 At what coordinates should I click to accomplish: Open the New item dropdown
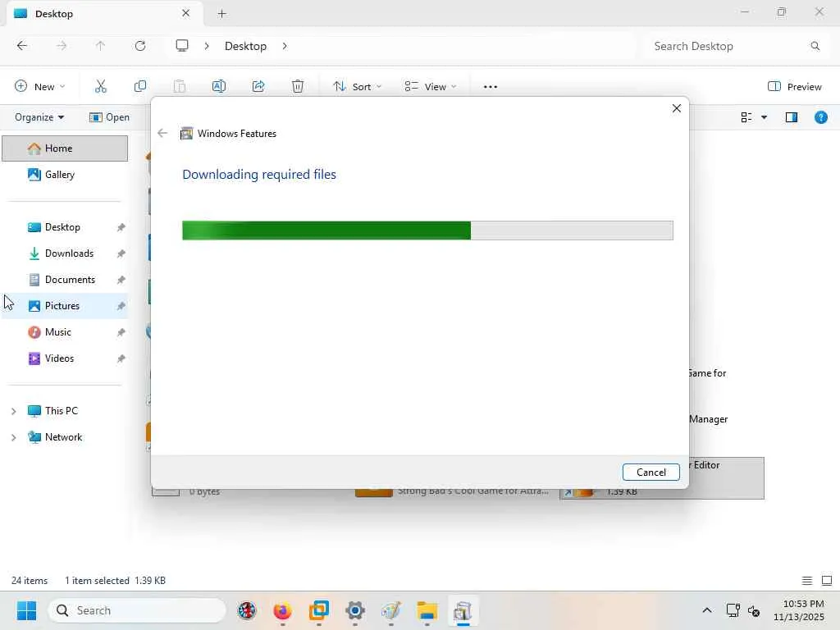[39, 86]
